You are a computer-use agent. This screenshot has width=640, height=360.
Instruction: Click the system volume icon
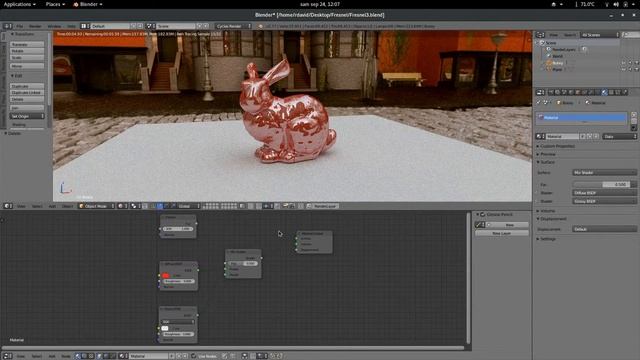pos(616,4)
